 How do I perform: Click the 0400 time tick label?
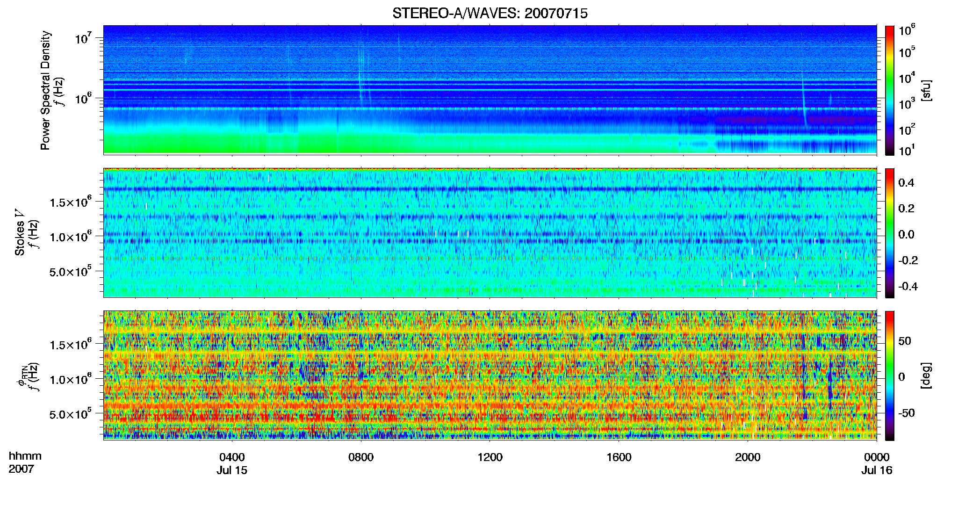[x=232, y=457]
